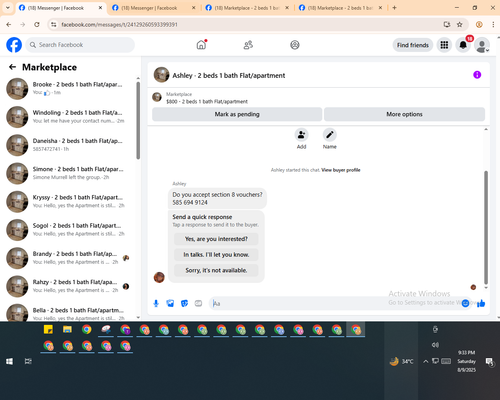This screenshot has height=400, width=500.
Task: Send voice clip with microphone icon
Action: coord(156,303)
